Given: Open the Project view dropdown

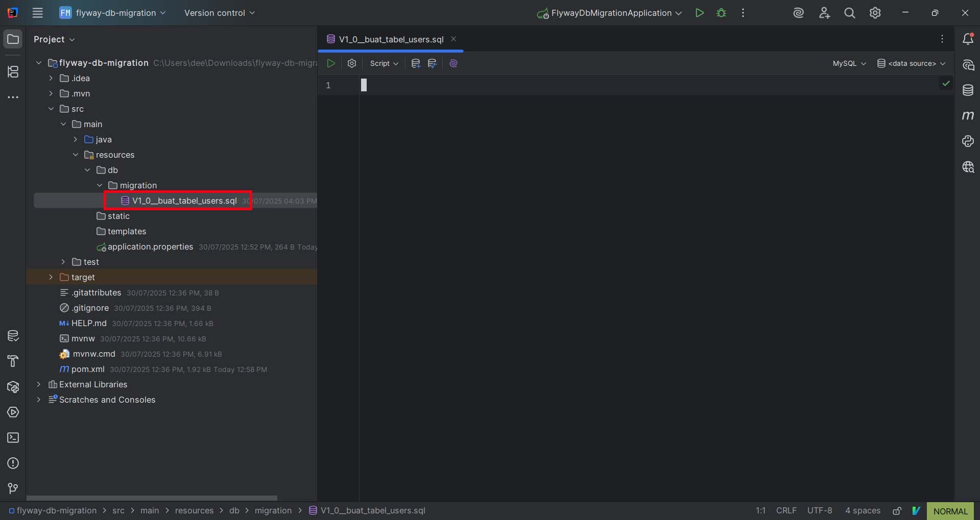Looking at the screenshot, I should [54, 39].
